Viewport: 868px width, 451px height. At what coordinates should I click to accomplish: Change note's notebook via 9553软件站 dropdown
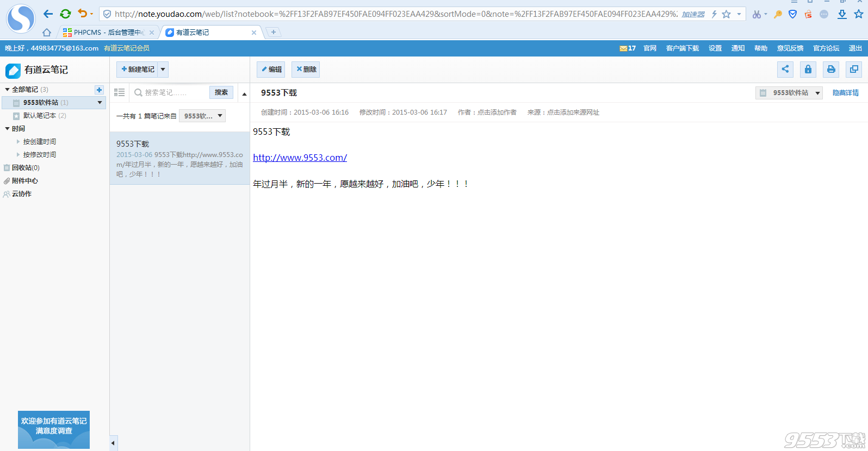point(789,93)
